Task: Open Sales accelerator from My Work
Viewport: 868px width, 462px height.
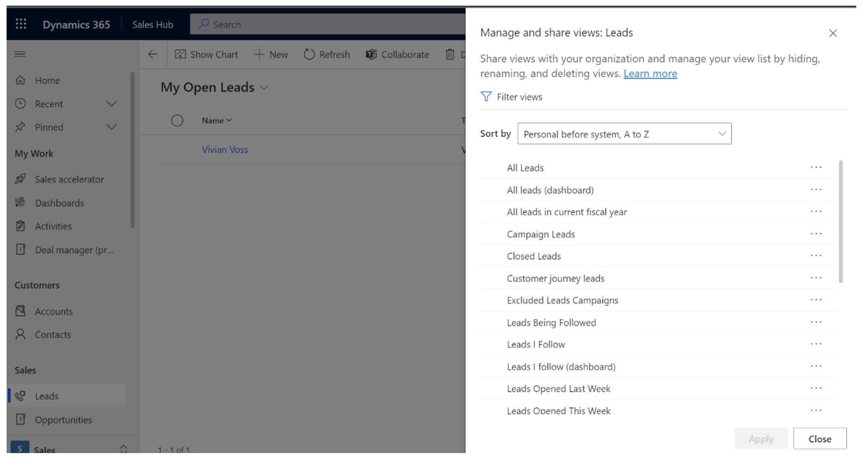Action: click(x=69, y=179)
